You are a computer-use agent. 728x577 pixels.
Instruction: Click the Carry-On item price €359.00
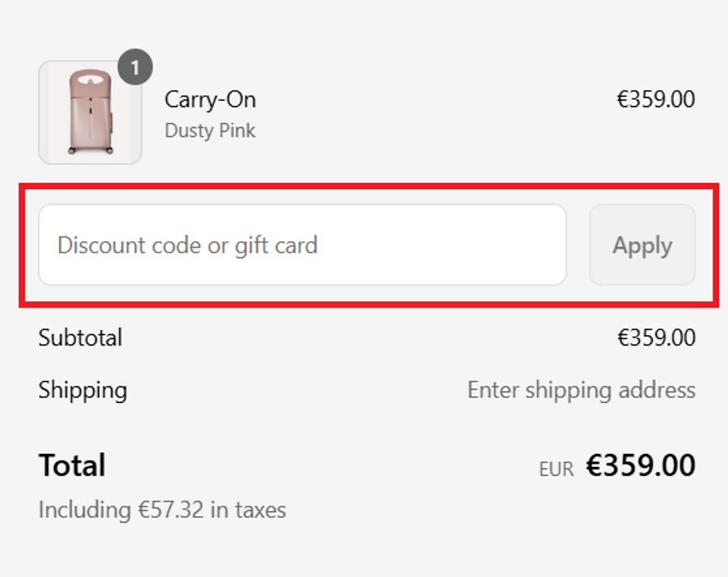point(656,100)
